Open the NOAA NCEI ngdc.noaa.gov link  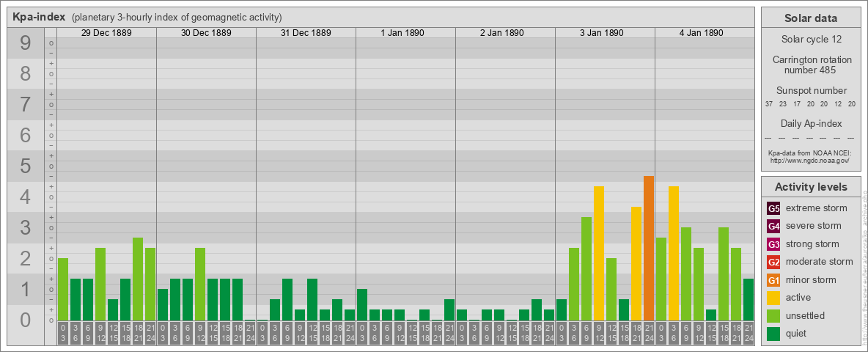(x=809, y=160)
